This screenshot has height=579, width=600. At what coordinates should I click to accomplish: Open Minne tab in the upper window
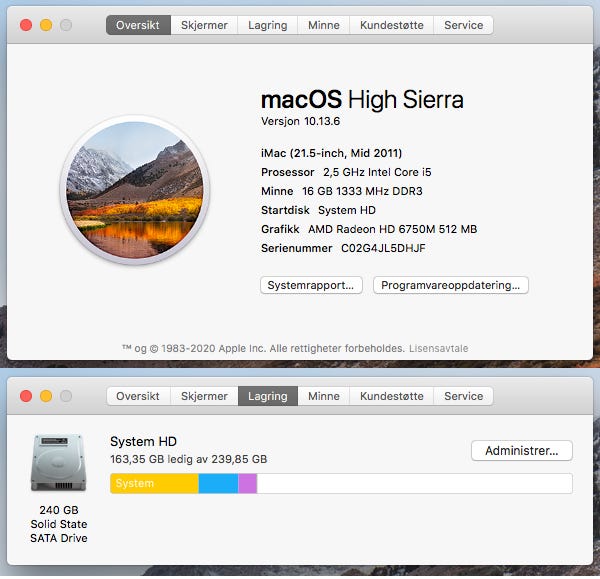coord(324,25)
